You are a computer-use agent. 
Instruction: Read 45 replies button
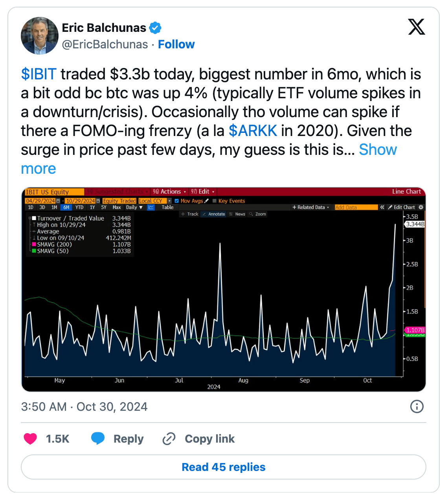click(x=224, y=467)
